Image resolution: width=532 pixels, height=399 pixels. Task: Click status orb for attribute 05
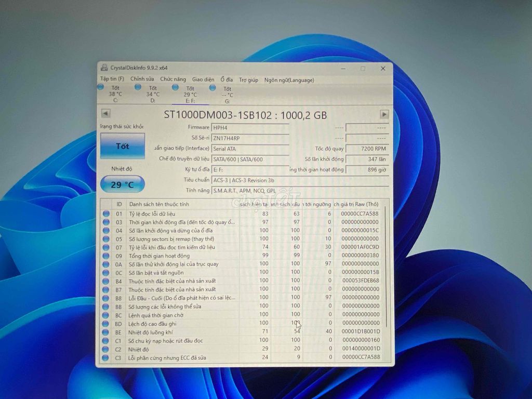pyautogui.click(x=106, y=239)
